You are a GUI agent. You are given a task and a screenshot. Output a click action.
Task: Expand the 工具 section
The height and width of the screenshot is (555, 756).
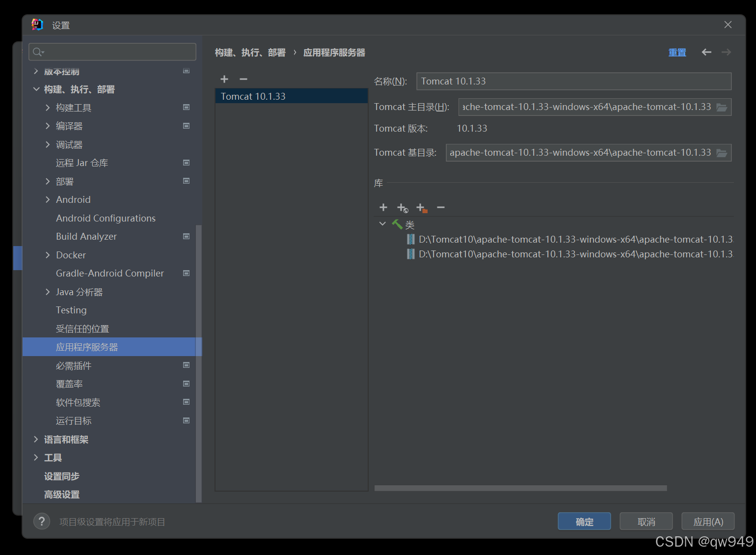coord(36,457)
